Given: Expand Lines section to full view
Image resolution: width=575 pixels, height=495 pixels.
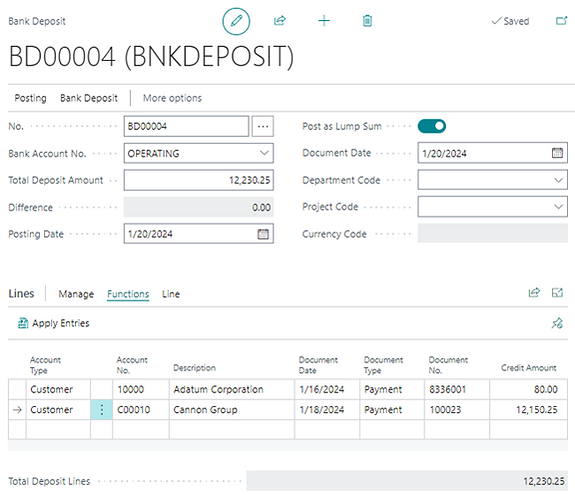Looking at the screenshot, I should coord(557,293).
